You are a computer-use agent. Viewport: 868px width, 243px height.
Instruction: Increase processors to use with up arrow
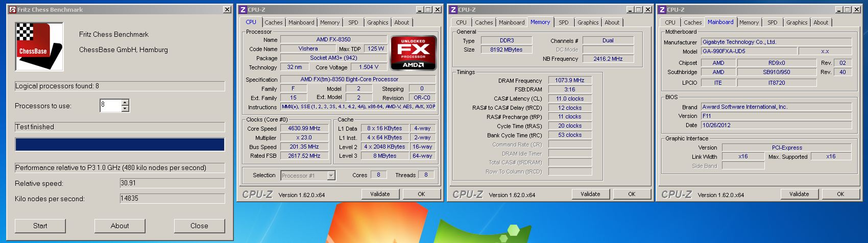(x=125, y=103)
